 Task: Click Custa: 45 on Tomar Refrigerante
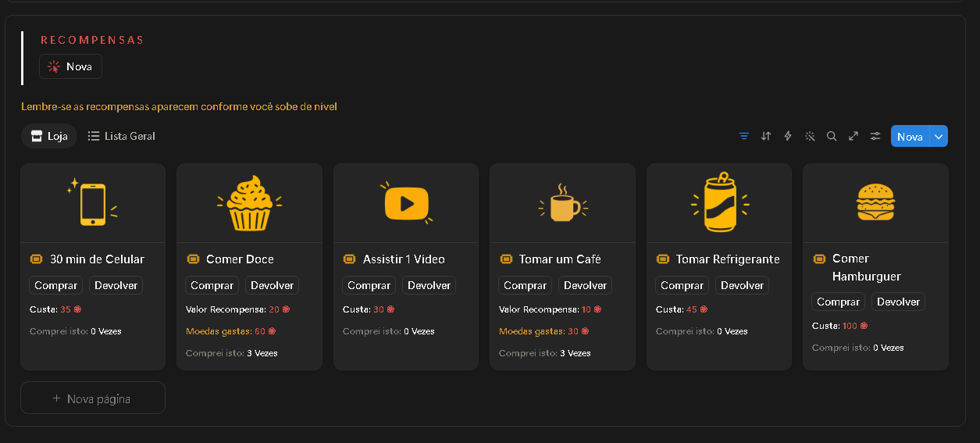682,309
